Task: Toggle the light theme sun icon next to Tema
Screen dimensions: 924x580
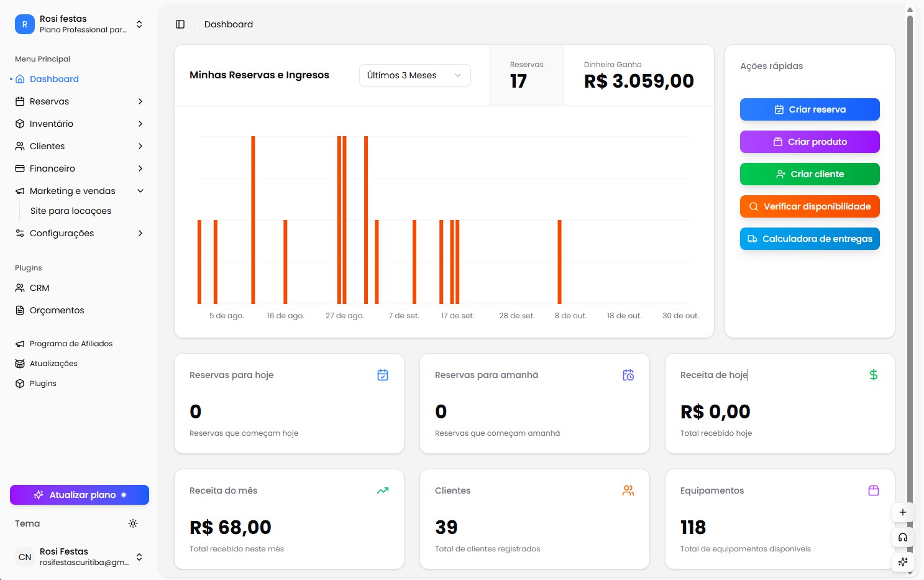Action: tap(133, 523)
